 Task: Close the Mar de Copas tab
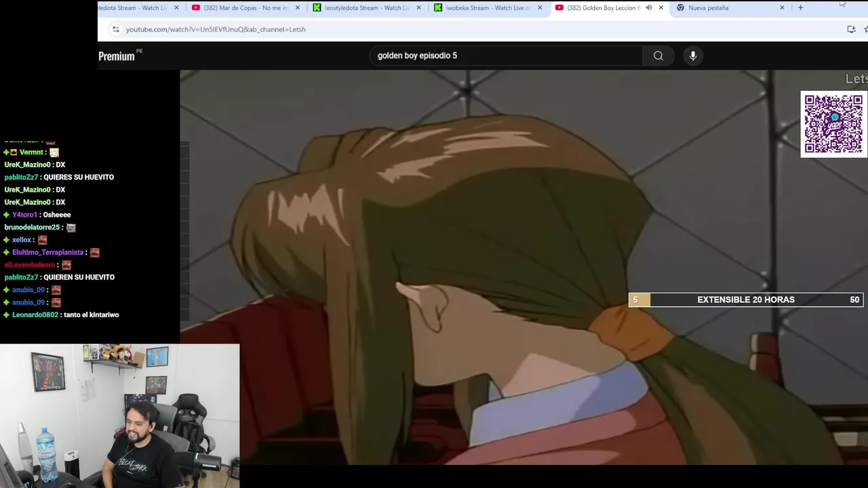click(297, 7)
